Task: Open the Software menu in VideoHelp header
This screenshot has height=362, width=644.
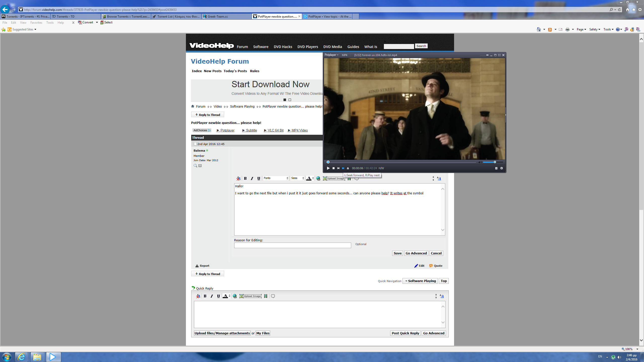Action: pos(261,47)
